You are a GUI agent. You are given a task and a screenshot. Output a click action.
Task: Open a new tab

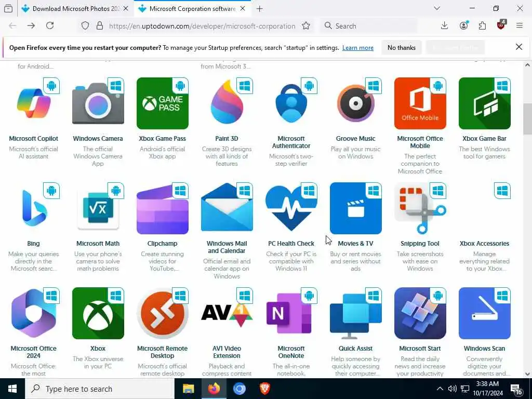click(x=260, y=9)
